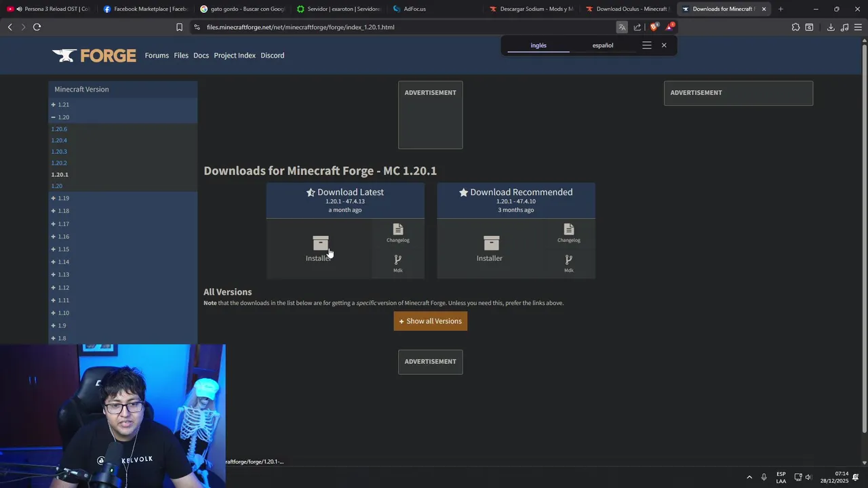Open translate popup options menu icon
868x488 pixels.
pyautogui.click(x=646, y=45)
